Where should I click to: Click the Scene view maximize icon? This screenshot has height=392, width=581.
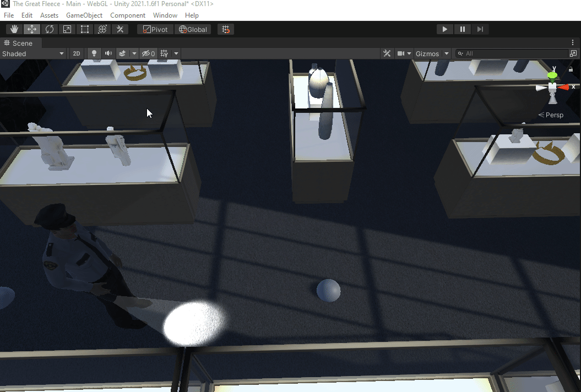tap(573, 53)
